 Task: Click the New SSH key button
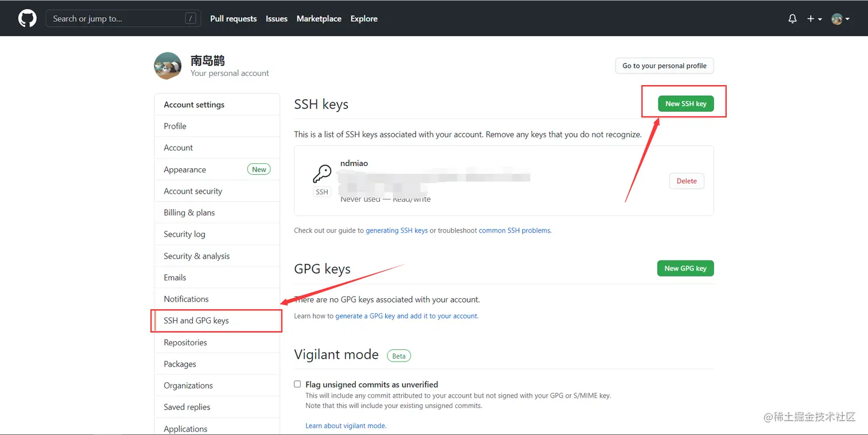coord(685,103)
